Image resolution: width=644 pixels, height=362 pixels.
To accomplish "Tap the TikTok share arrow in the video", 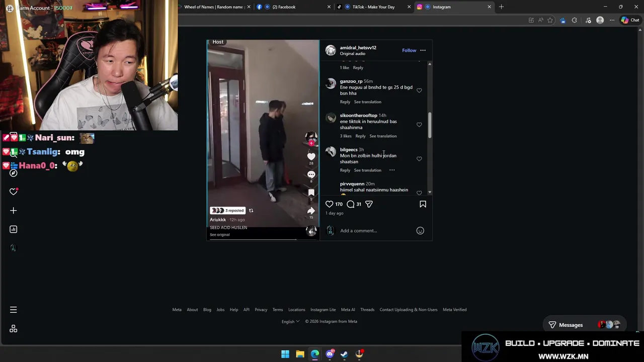I will pos(311,211).
